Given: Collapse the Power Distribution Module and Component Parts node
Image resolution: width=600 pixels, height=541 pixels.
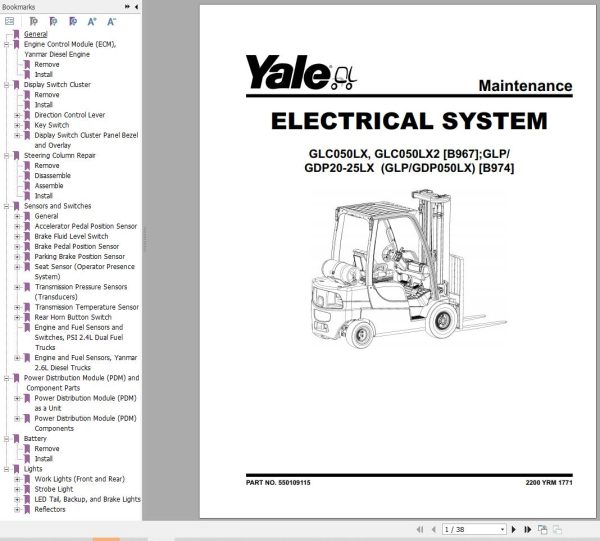Looking at the screenshot, I should (x=7, y=378).
